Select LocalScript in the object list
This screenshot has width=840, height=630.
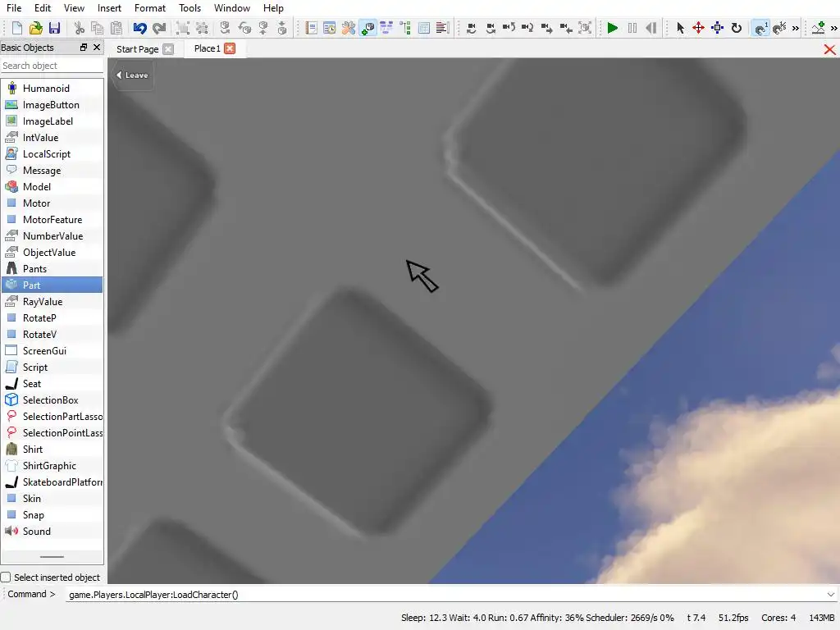52,153
